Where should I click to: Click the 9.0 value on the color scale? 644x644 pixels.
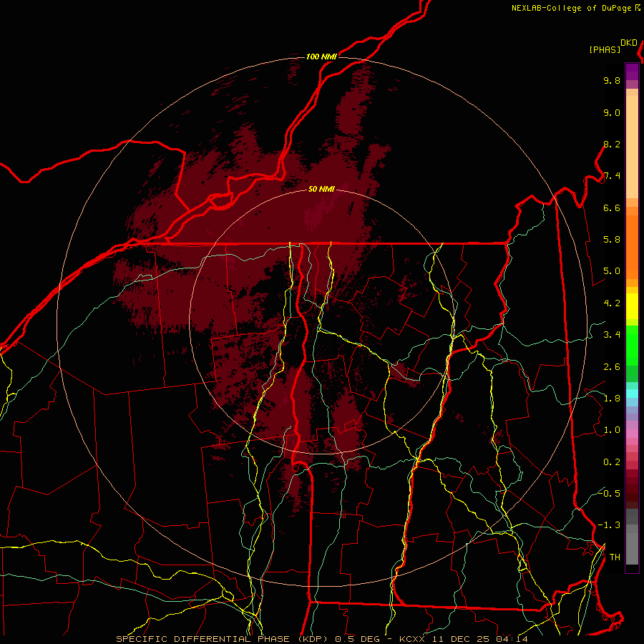tap(612, 112)
